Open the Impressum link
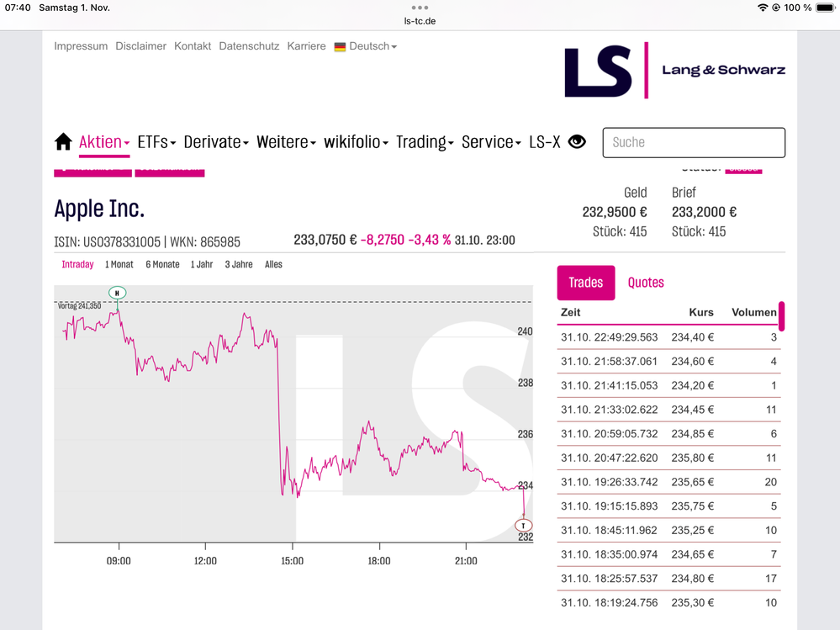The image size is (840, 630). [81, 46]
